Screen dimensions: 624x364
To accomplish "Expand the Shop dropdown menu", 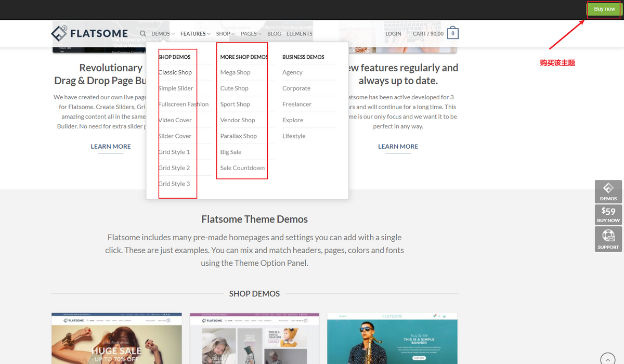I will click(x=225, y=34).
